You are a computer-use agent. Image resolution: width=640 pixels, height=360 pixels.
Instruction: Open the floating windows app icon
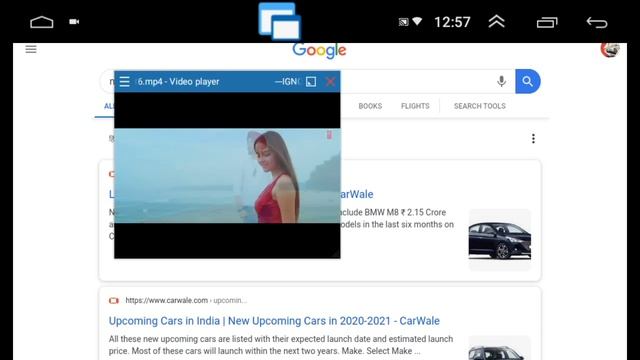point(280,21)
